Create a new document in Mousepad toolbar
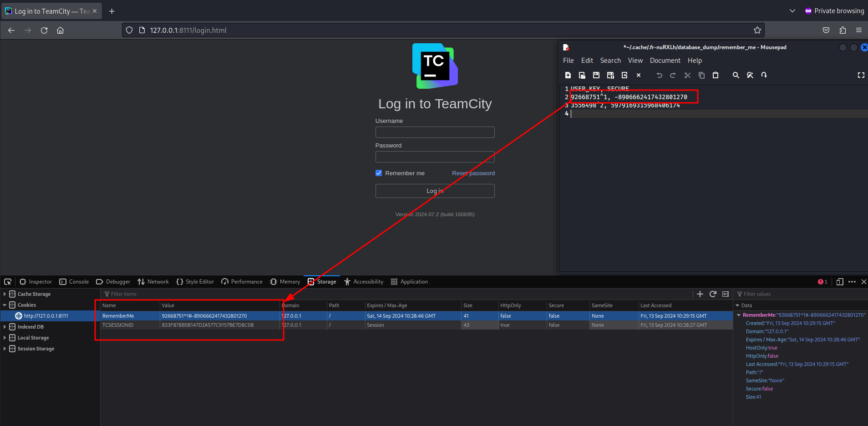The width and height of the screenshot is (868, 426). click(x=568, y=75)
